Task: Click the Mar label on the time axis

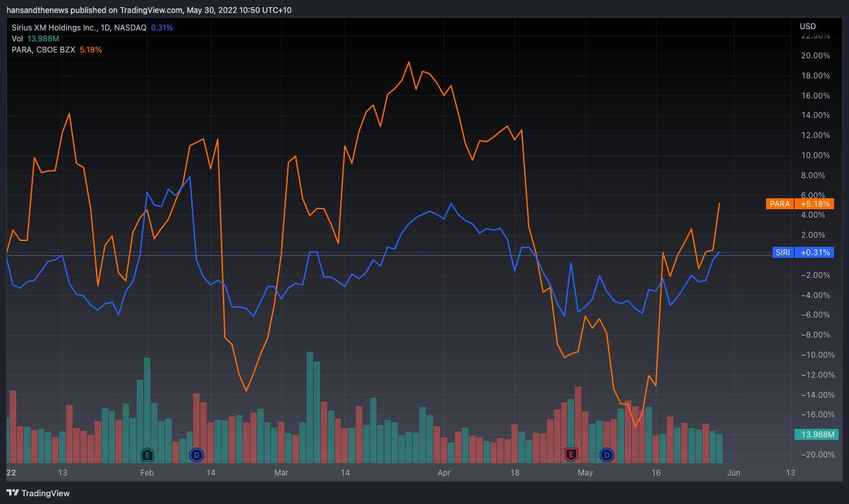Action: pos(281,473)
